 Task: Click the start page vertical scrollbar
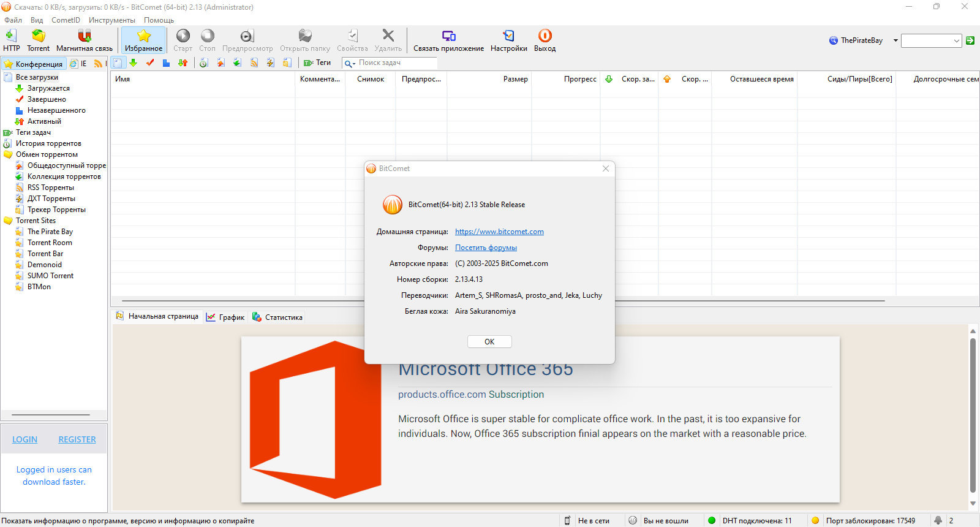[973, 417]
